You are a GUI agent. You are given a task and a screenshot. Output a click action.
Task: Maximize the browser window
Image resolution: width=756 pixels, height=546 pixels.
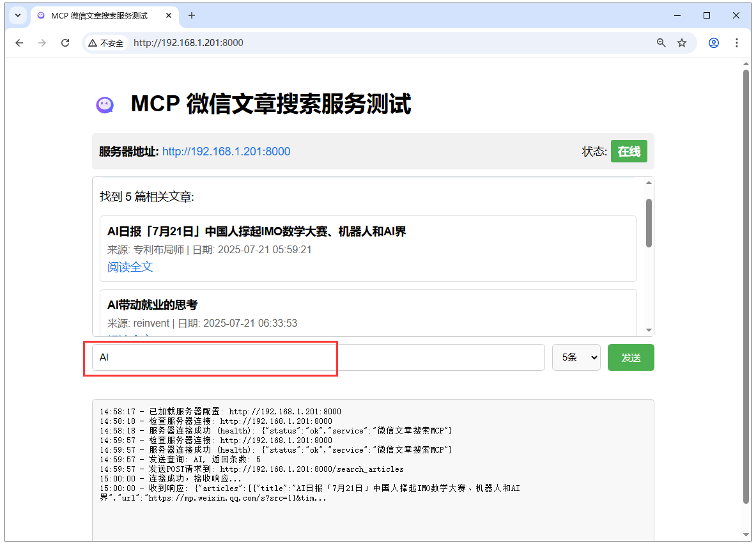point(707,15)
